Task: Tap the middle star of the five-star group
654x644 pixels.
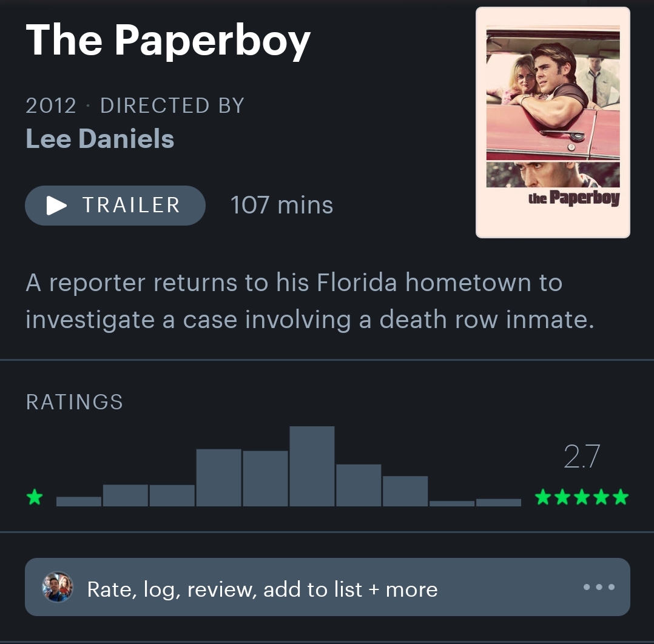Action: (x=582, y=497)
